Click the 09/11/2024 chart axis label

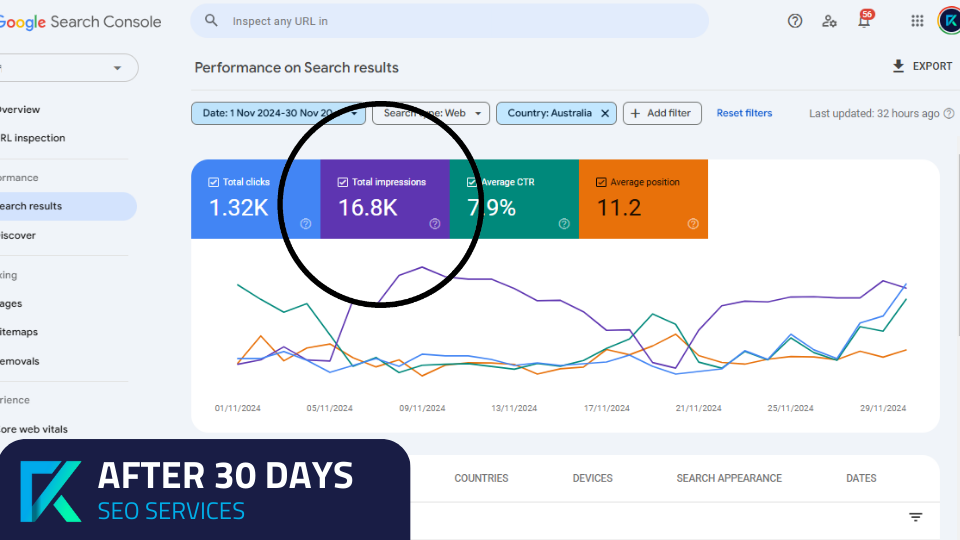click(x=422, y=408)
